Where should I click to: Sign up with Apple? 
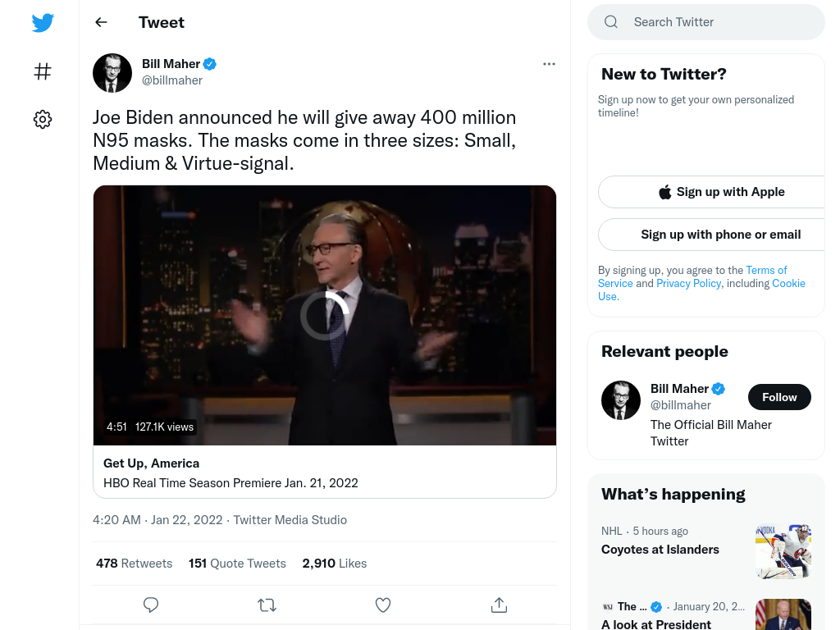pos(721,192)
